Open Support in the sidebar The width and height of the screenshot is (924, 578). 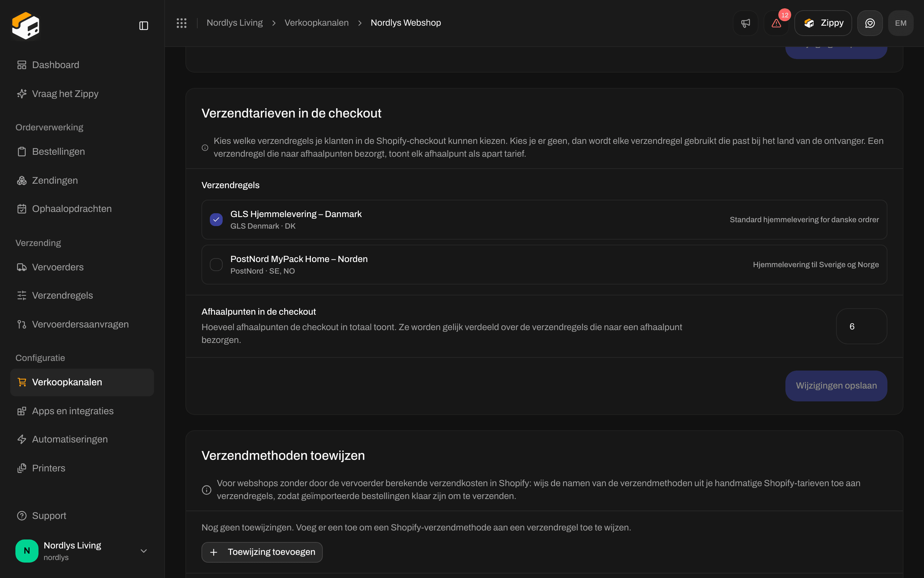coord(82,516)
